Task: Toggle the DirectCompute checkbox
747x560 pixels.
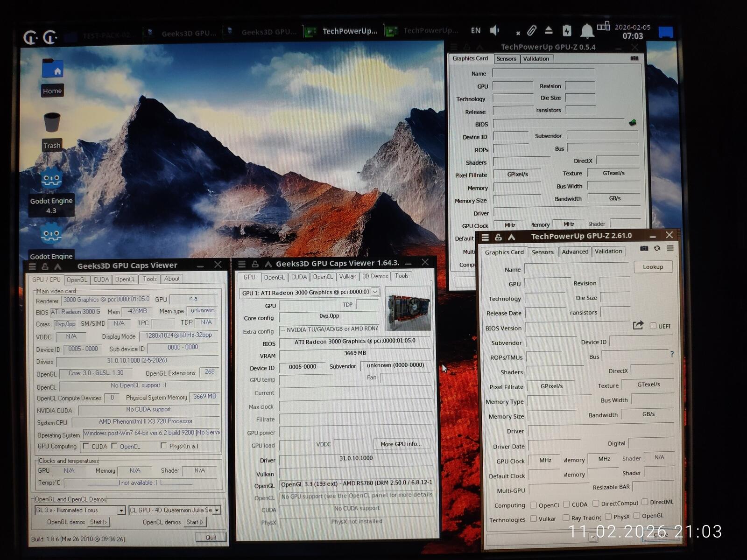Action: (x=596, y=503)
